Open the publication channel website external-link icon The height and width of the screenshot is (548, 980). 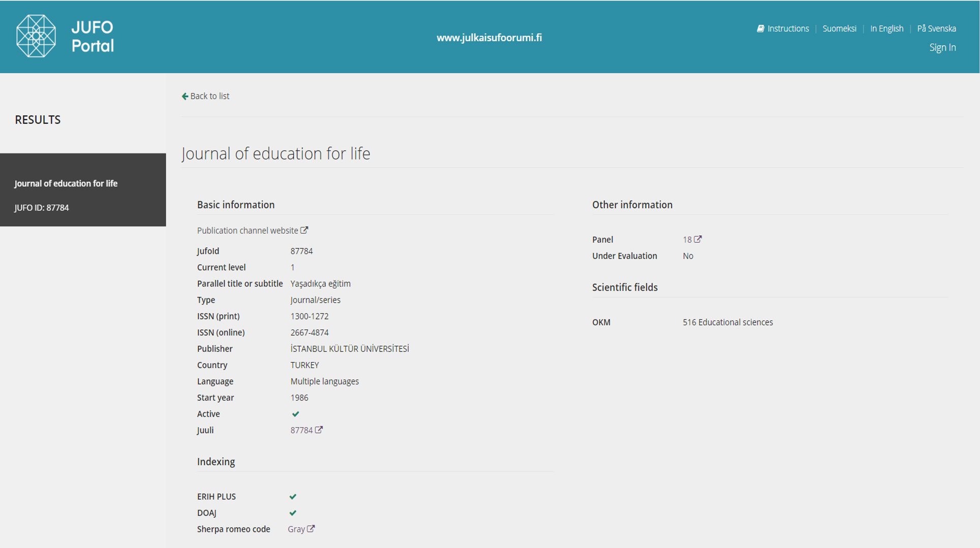[x=304, y=230]
